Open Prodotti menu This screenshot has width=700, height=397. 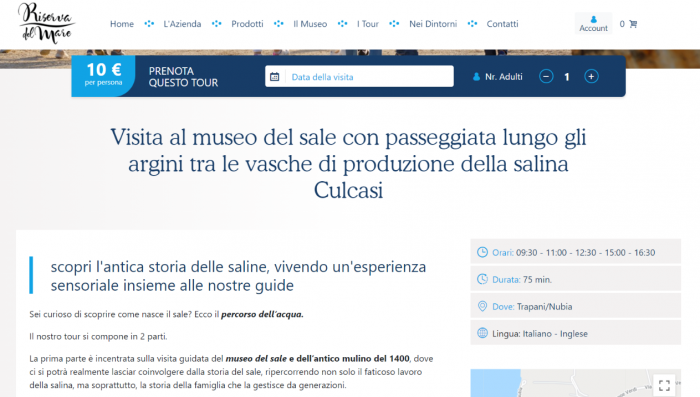coord(247,24)
